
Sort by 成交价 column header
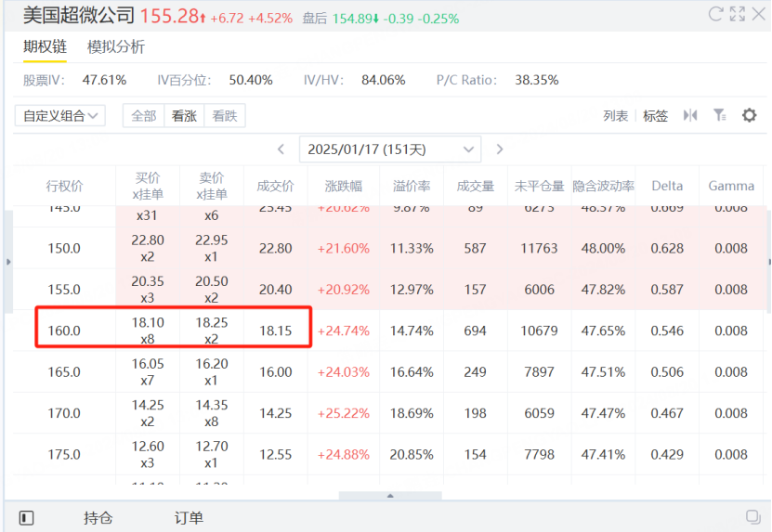276,186
